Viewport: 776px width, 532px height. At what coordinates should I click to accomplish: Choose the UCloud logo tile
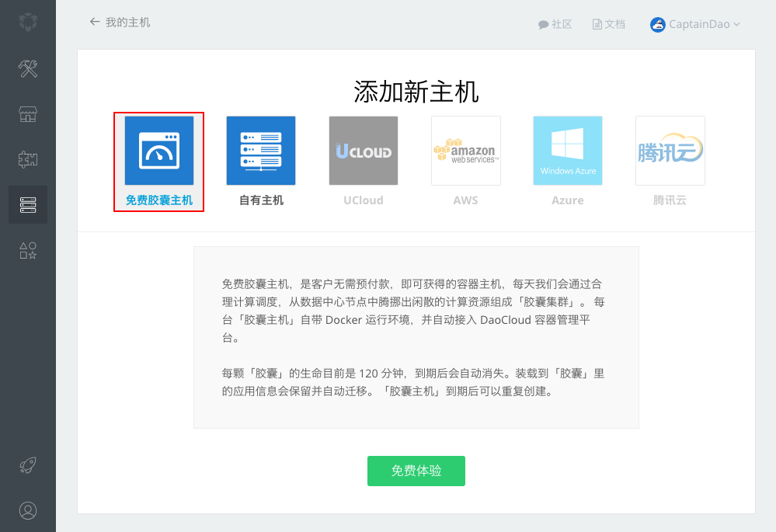click(364, 151)
